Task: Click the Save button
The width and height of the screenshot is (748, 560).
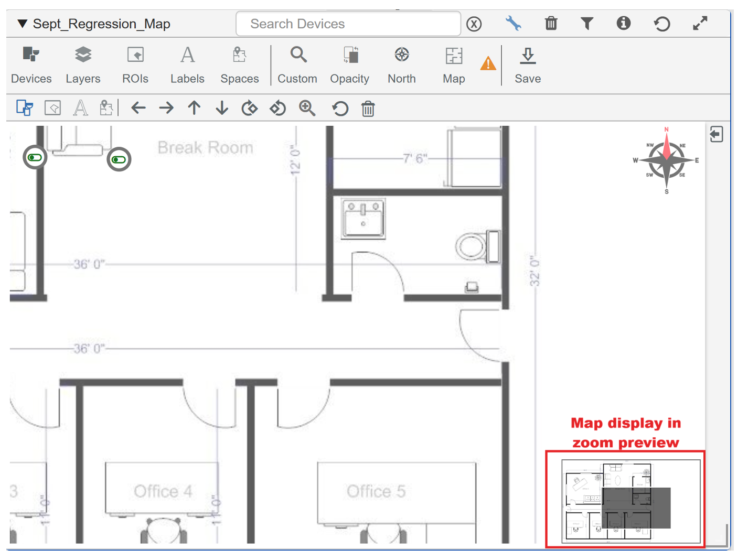Action: (x=528, y=65)
